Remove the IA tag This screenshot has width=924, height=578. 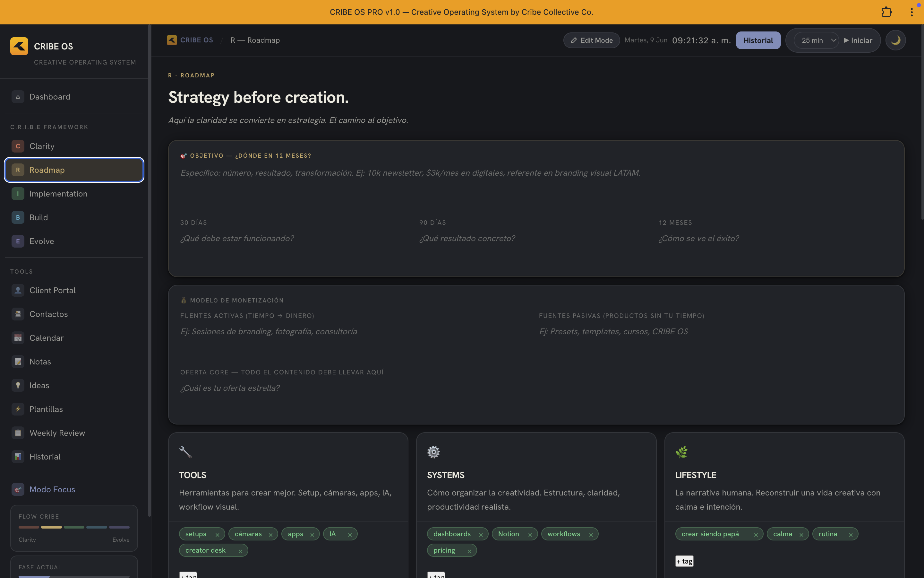pos(350,535)
